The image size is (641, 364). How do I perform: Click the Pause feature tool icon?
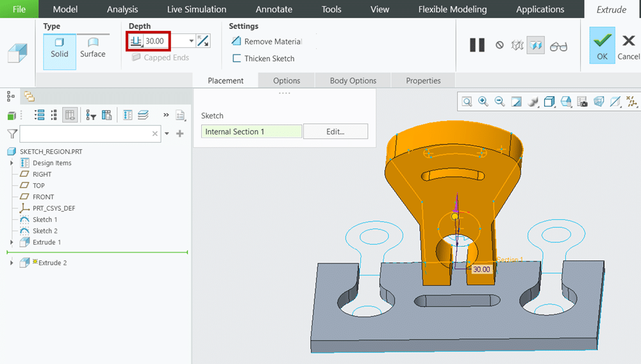click(477, 45)
